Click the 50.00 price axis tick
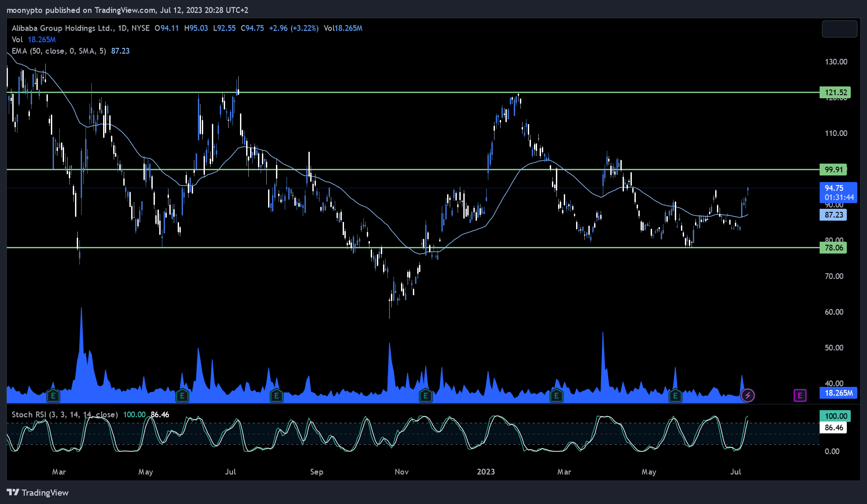 (x=834, y=348)
